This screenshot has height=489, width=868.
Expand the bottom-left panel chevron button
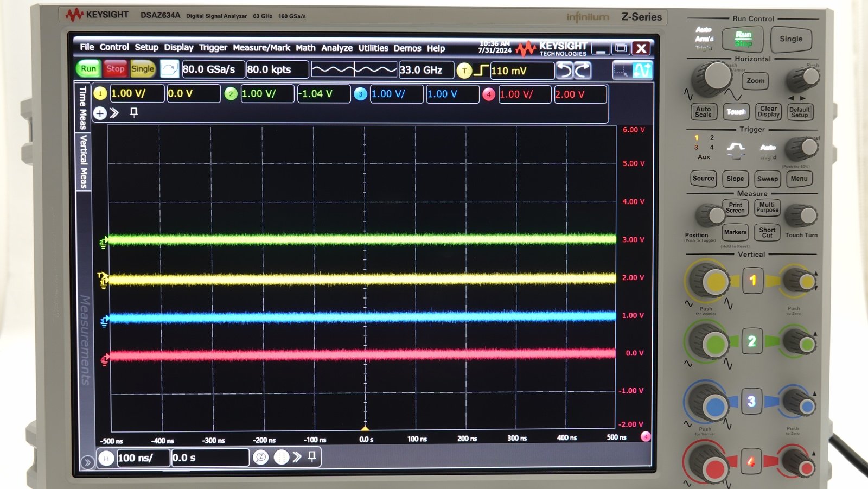click(87, 462)
